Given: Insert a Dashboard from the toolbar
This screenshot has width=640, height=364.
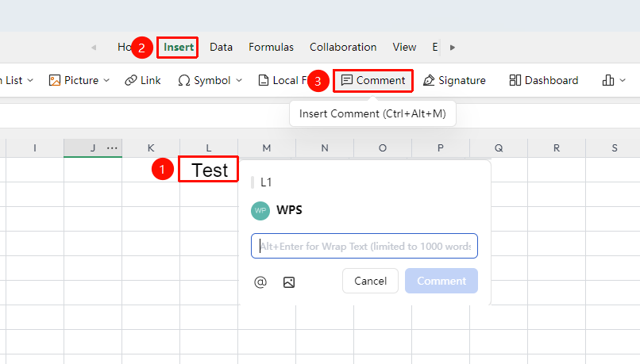Looking at the screenshot, I should [x=544, y=80].
